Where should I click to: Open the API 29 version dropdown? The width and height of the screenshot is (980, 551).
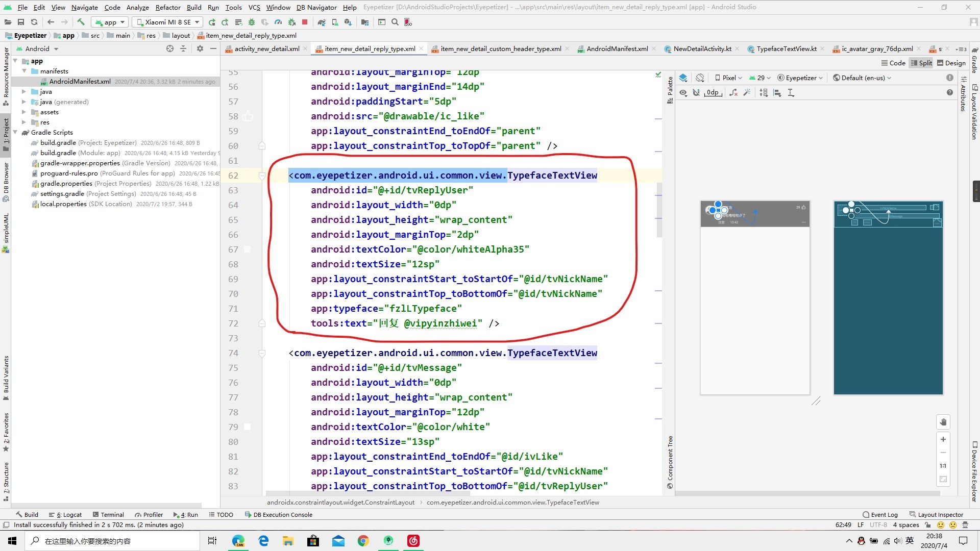pos(759,78)
